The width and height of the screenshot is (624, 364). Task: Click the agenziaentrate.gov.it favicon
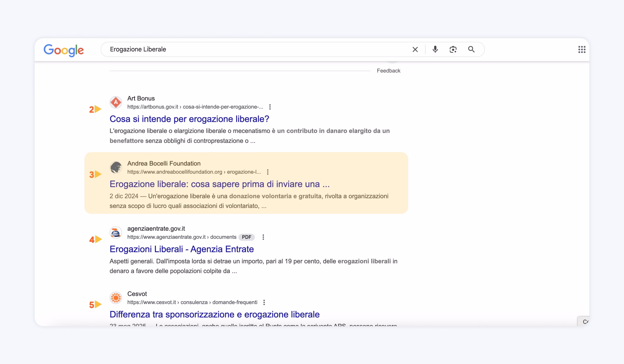pyautogui.click(x=116, y=233)
